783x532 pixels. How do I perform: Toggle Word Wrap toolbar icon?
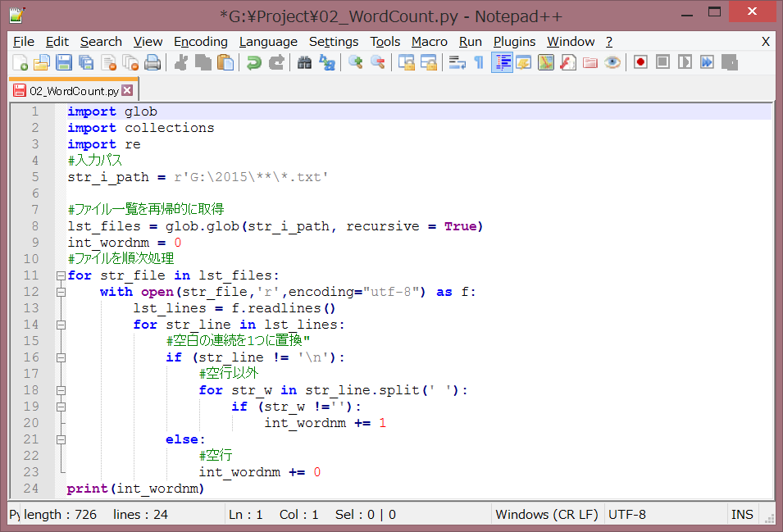click(457, 63)
